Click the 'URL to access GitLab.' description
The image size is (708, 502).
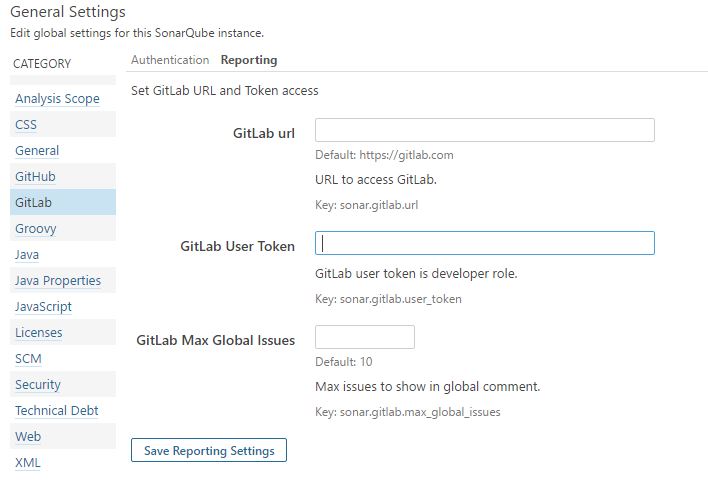coord(376,180)
